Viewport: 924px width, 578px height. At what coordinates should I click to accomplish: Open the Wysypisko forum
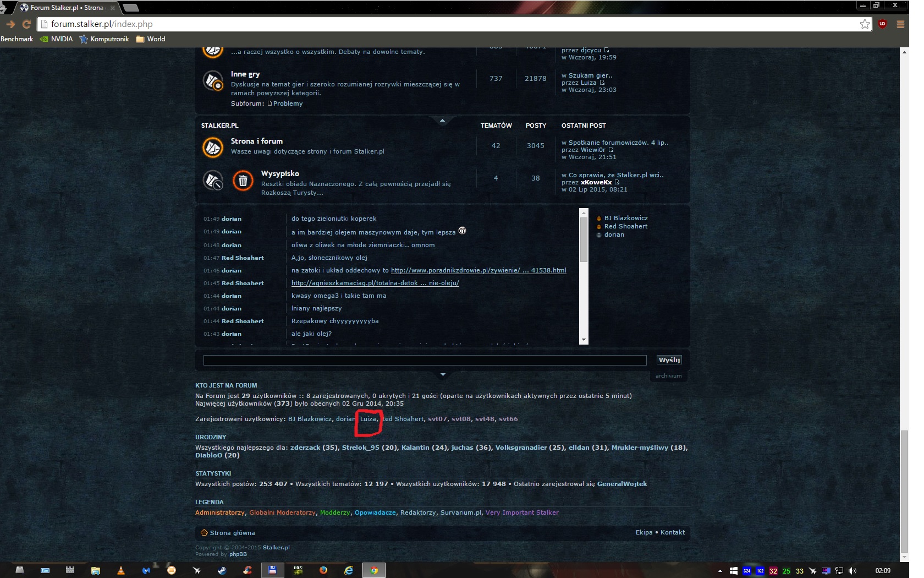point(280,173)
